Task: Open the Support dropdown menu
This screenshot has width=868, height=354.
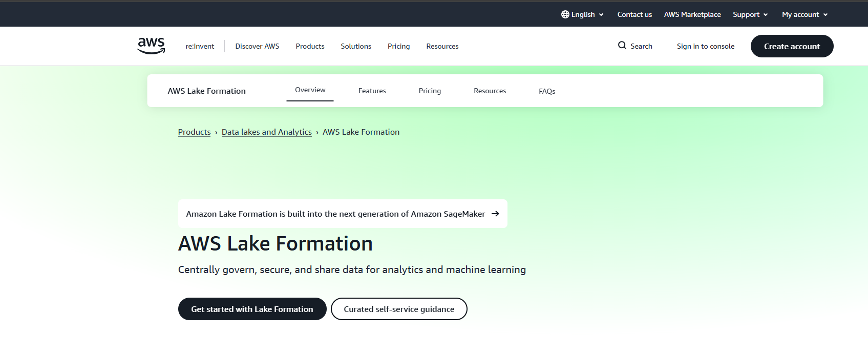Action: tap(750, 14)
